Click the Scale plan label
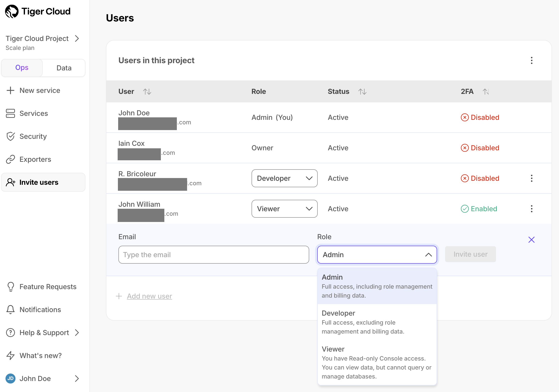 click(x=20, y=48)
